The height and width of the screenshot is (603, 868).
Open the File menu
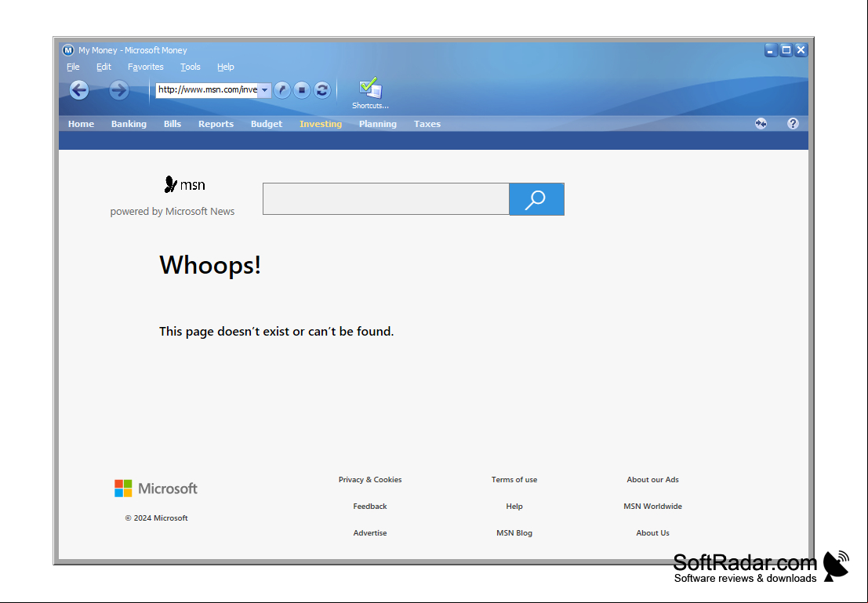[x=73, y=67]
